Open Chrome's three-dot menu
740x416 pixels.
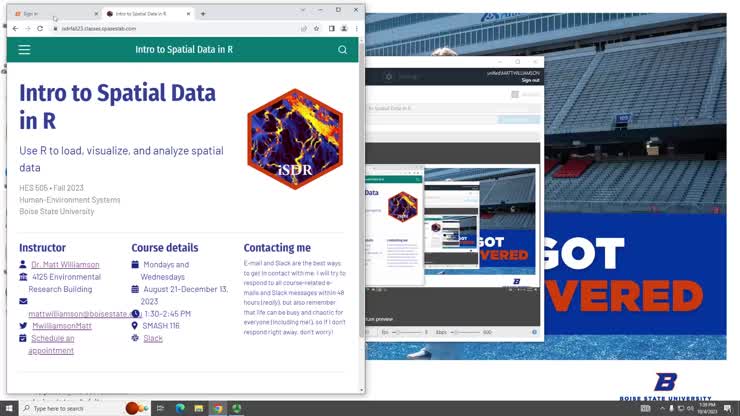pyautogui.click(x=357, y=29)
